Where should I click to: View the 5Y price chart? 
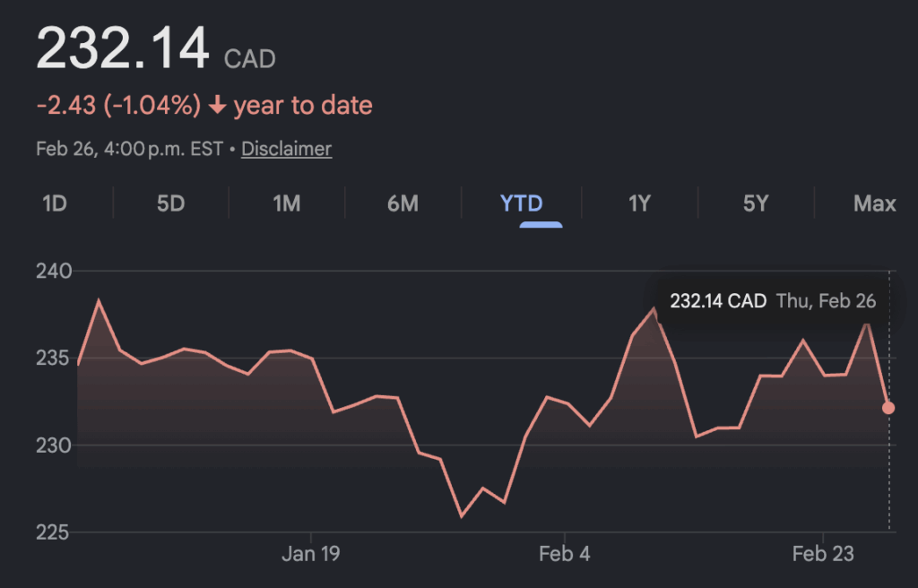coord(756,203)
